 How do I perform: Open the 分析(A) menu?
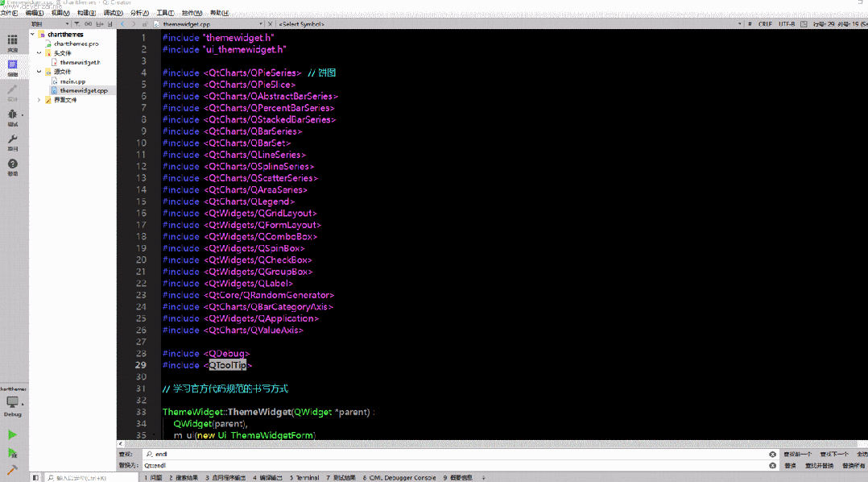tap(139, 13)
